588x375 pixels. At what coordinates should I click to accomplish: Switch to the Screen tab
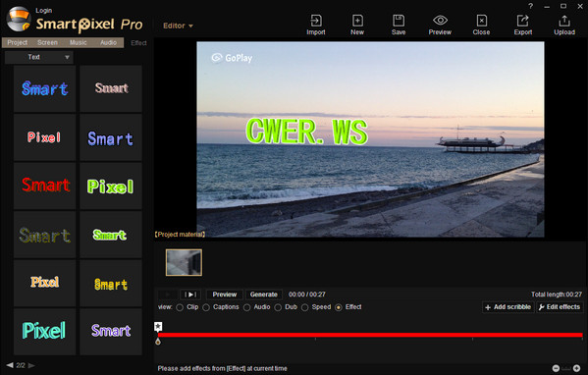[x=48, y=43]
